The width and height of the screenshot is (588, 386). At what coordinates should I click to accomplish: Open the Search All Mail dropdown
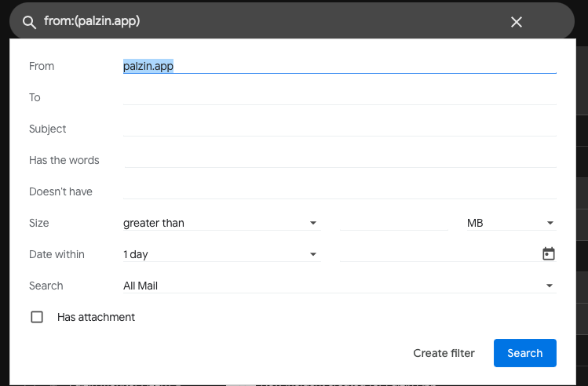click(x=339, y=286)
